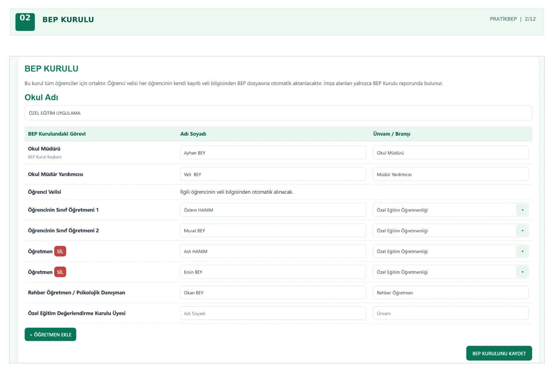The height and width of the screenshot is (392, 554).
Task: Click the 'Okul Müdür Yardımcısı' row label
Action: coord(56,174)
